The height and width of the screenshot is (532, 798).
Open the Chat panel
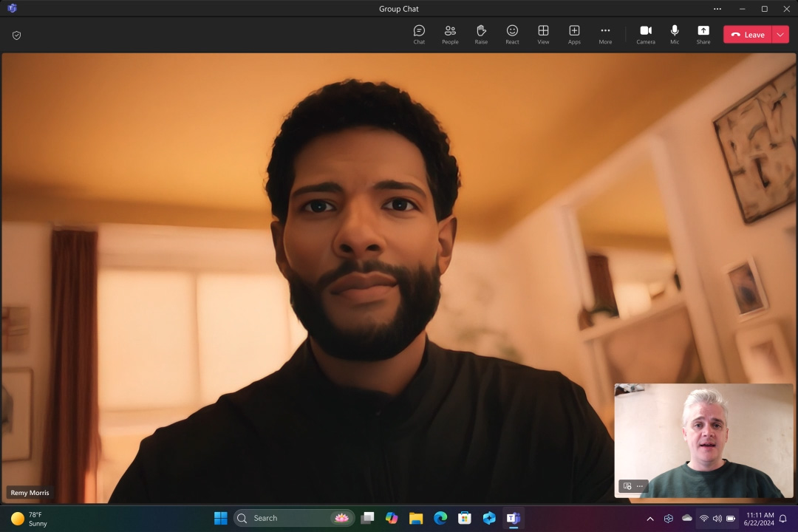pyautogui.click(x=419, y=34)
